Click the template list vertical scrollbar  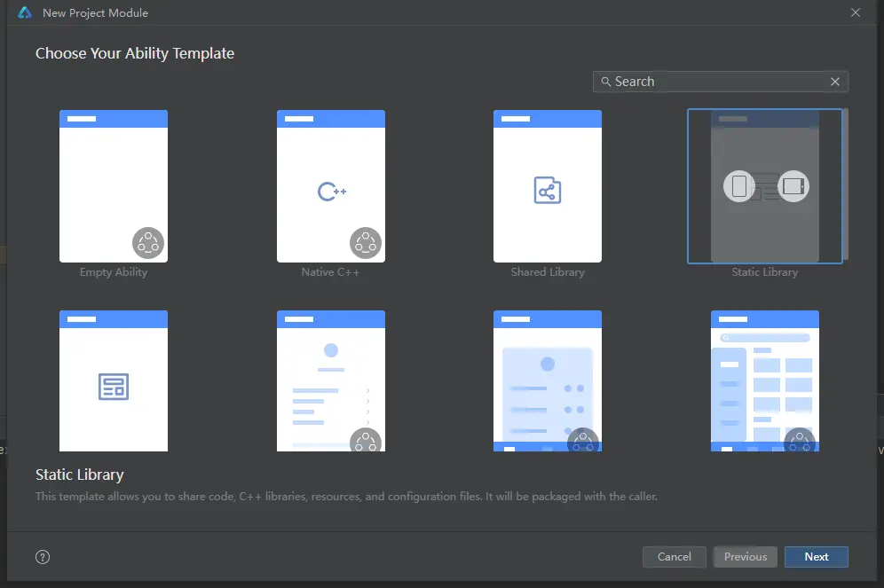[x=846, y=184]
